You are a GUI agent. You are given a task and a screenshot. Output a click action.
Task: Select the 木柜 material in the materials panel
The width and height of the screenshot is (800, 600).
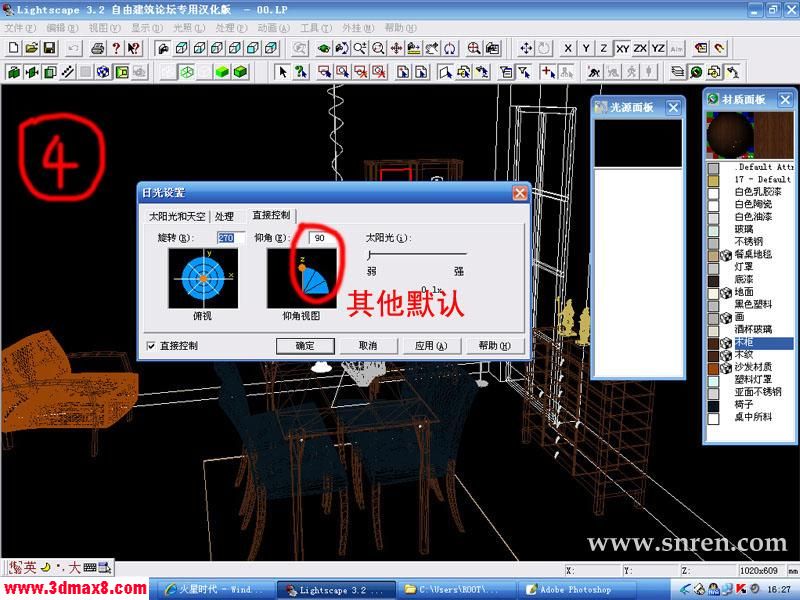(x=750, y=342)
